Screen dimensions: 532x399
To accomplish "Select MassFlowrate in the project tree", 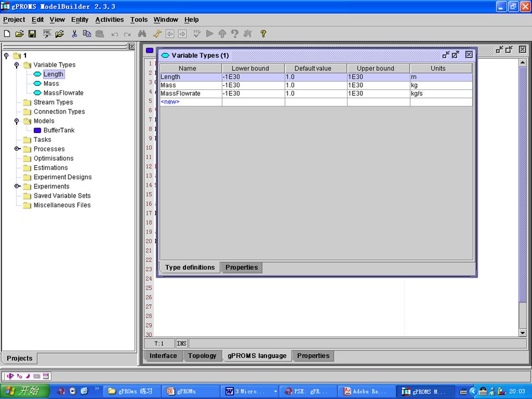I will click(x=63, y=93).
